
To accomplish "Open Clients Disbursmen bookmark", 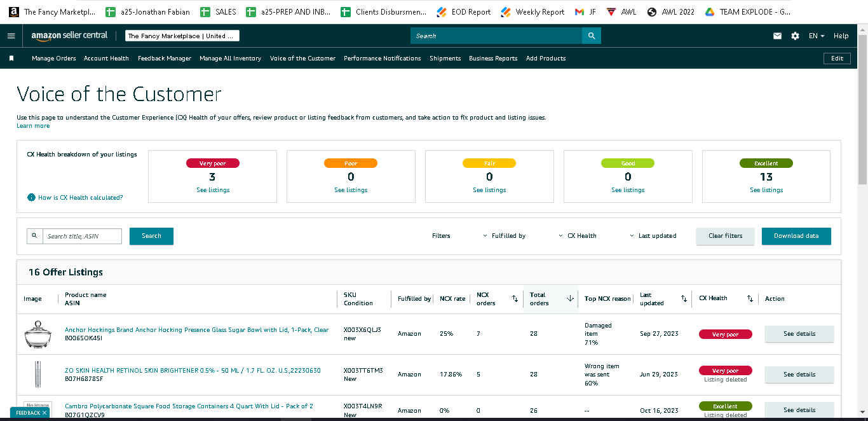I will 383,11.
